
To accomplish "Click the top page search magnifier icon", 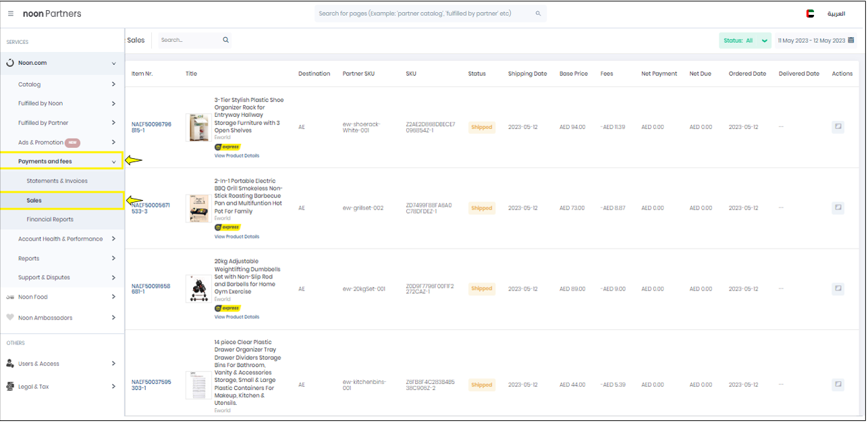I will tap(538, 14).
